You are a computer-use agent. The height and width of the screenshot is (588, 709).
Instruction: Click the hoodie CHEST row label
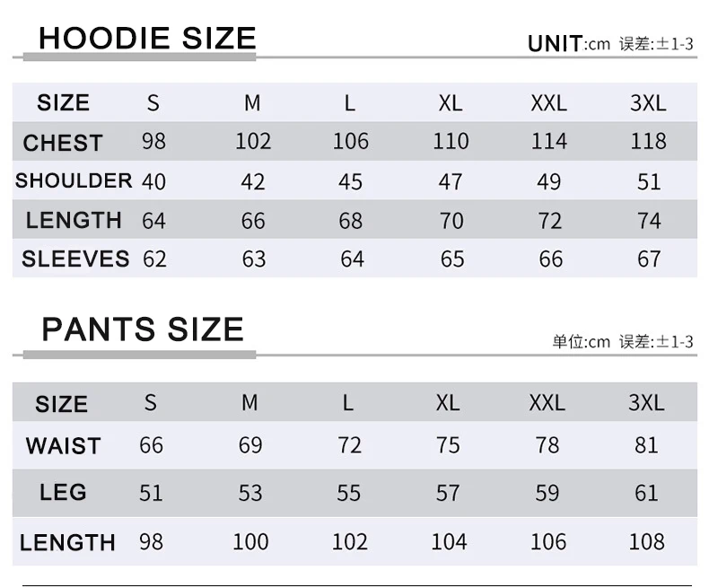(63, 143)
